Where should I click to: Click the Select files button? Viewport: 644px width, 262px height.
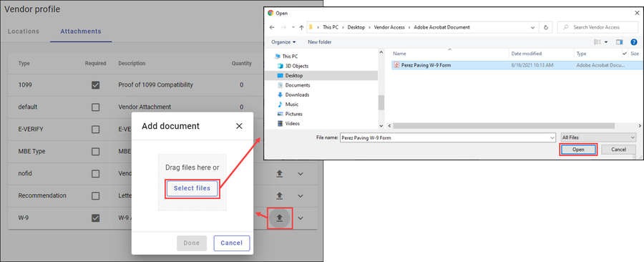[x=192, y=188]
